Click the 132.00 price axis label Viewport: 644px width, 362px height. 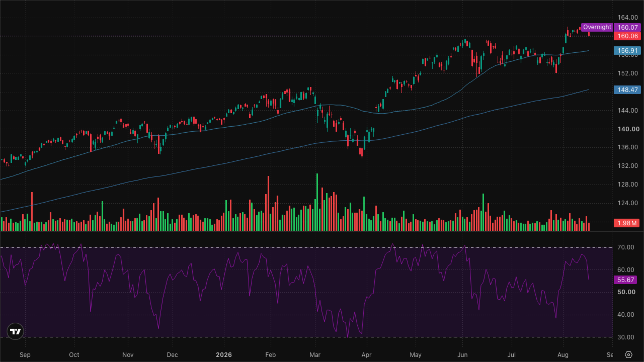pyautogui.click(x=628, y=166)
